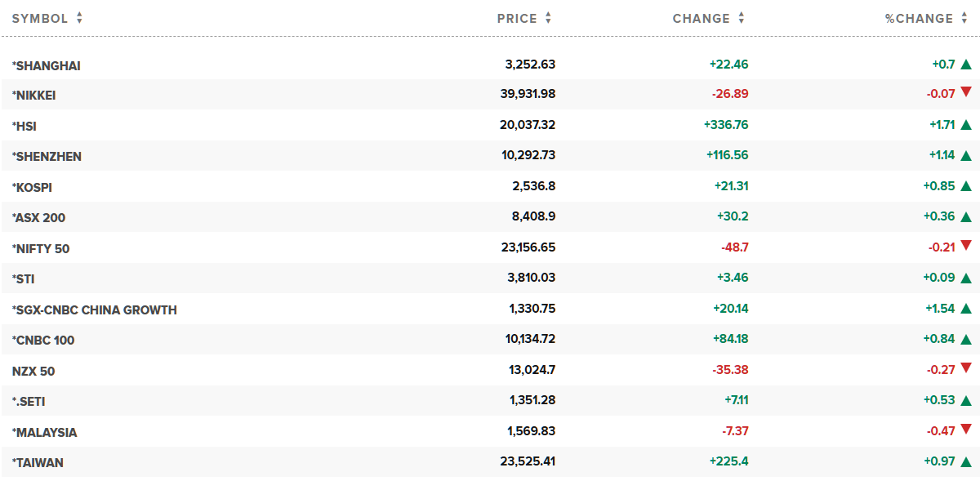Screen dimensions: 980x481
Task: Open the *NIKKEI index link
Action: pyautogui.click(x=33, y=96)
